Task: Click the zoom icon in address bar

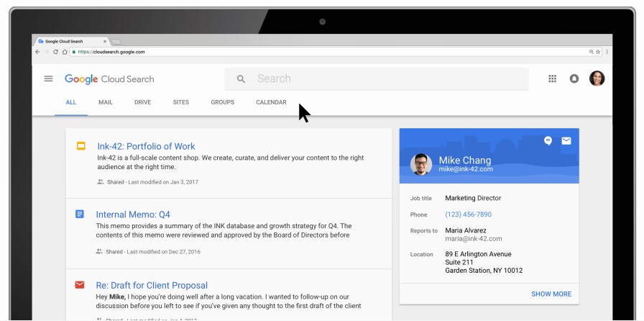Action: point(592,52)
